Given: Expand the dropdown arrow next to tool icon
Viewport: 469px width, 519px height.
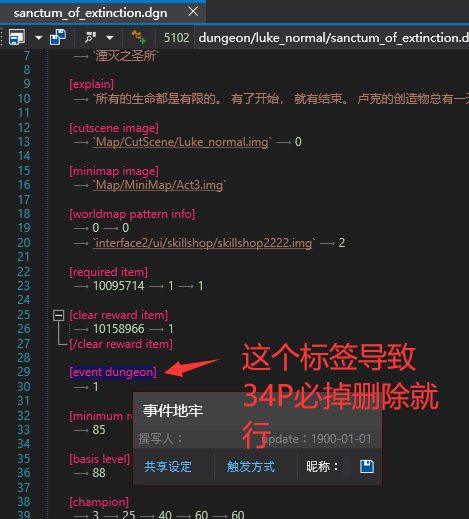Looking at the screenshot, I should (110, 38).
